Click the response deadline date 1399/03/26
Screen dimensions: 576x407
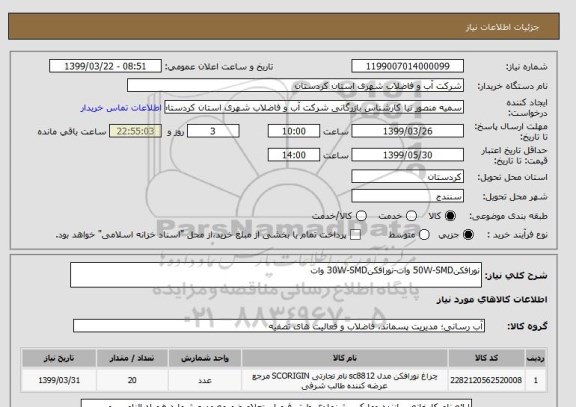[407, 131]
